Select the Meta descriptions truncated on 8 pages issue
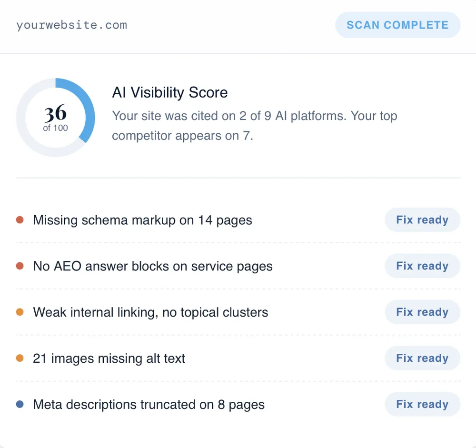The height and width of the screenshot is (448, 476). coord(238,404)
